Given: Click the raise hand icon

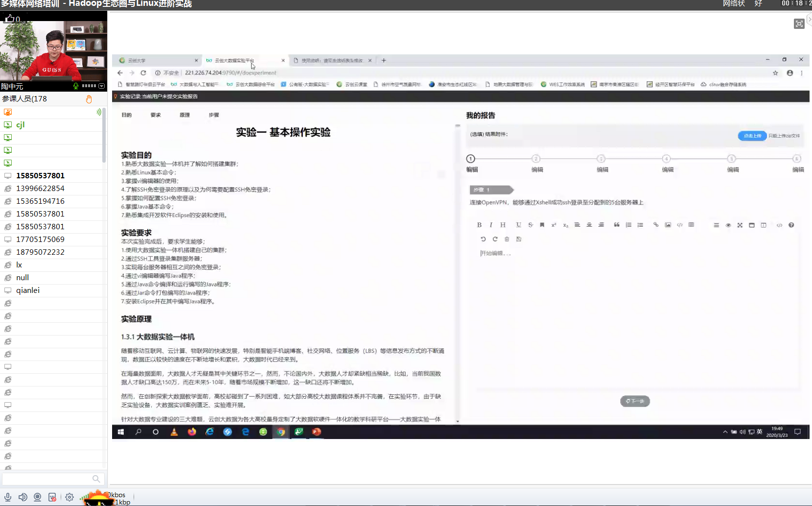Looking at the screenshot, I should [89, 99].
